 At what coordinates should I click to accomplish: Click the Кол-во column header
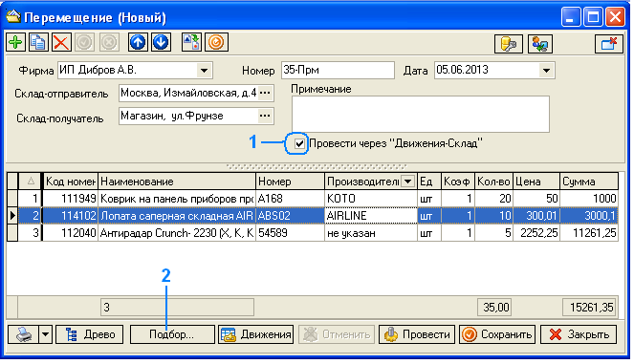[x=493, y=182]
